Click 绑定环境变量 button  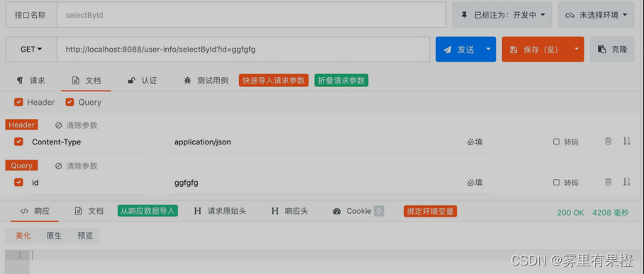(431, 212)
